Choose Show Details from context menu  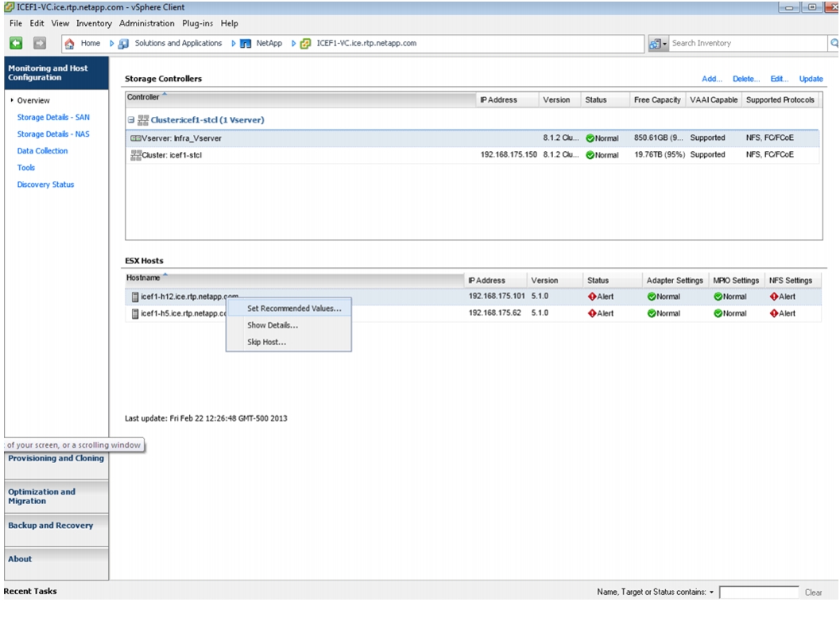click(x=288, y=325)
